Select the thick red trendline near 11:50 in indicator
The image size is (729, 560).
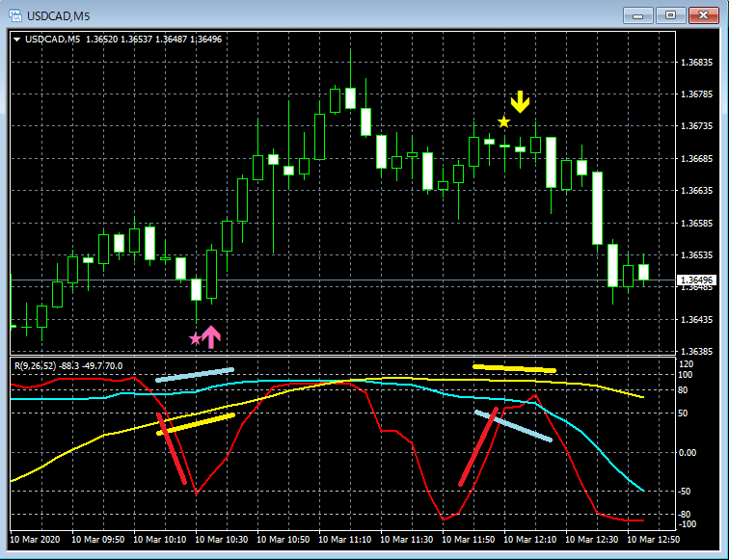478,446
